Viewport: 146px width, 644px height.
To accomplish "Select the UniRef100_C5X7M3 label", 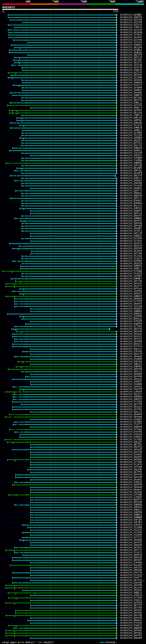I will 131,389.
